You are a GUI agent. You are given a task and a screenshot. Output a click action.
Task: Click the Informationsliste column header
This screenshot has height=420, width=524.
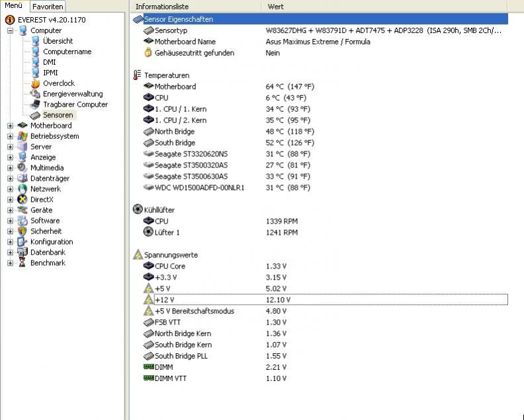click(195, 7)
